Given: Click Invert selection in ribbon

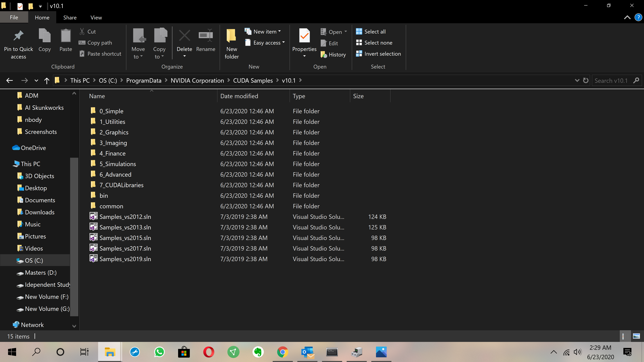Looking at the screenshot, I should 379,54.
